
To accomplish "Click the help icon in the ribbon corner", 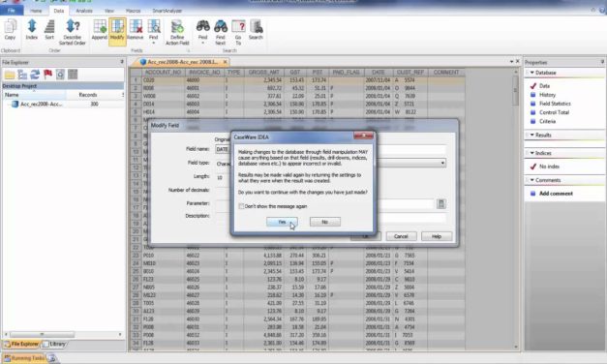I will [602, 11].
